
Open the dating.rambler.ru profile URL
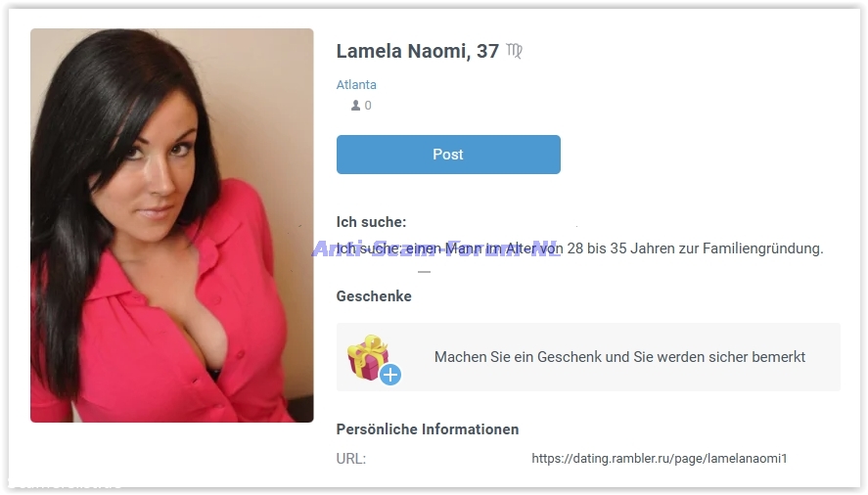[x=660, y=459]
